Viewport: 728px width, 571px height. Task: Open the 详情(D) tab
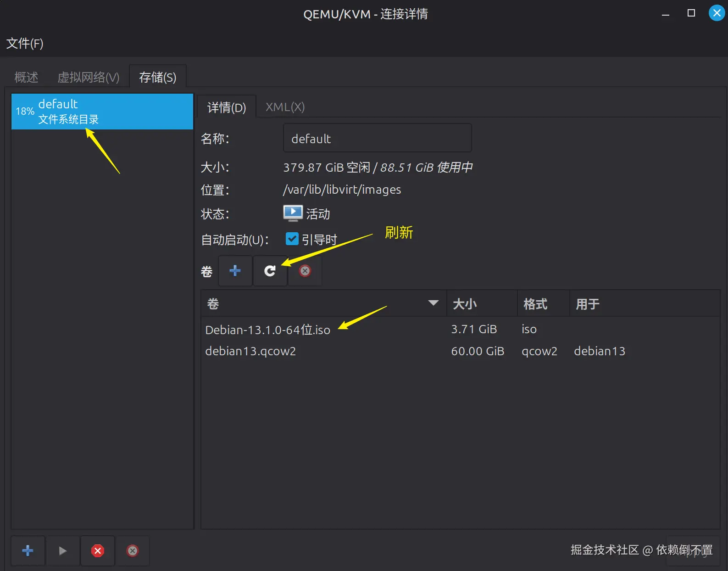(227, 107)
